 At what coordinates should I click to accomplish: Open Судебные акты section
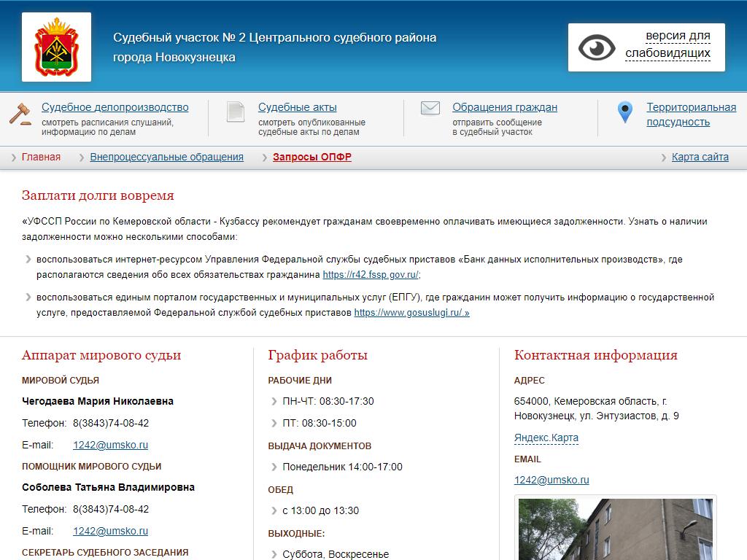click(x=297, y=107)
